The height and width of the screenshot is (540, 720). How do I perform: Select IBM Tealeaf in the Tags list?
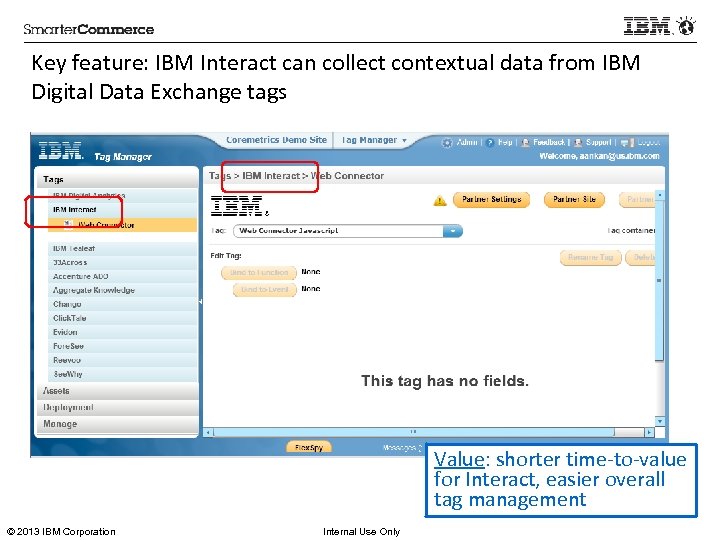tap(123, 248)
